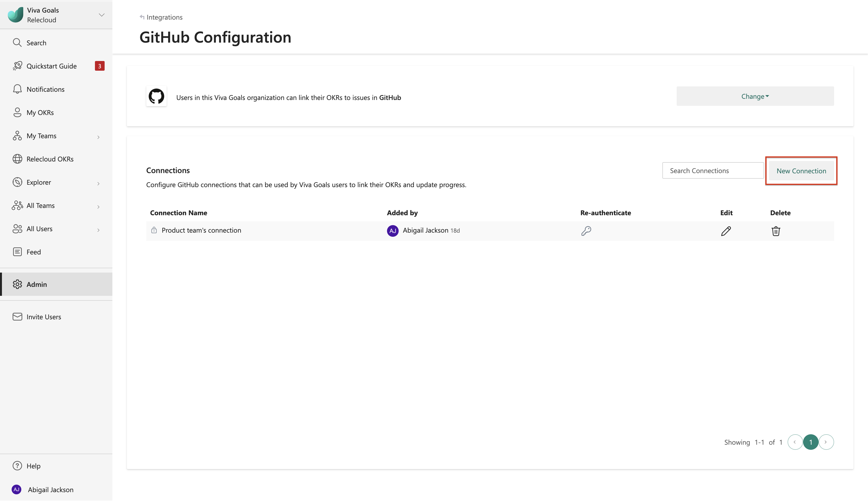Click the Explorer compass icon

(x=17, y=182)
